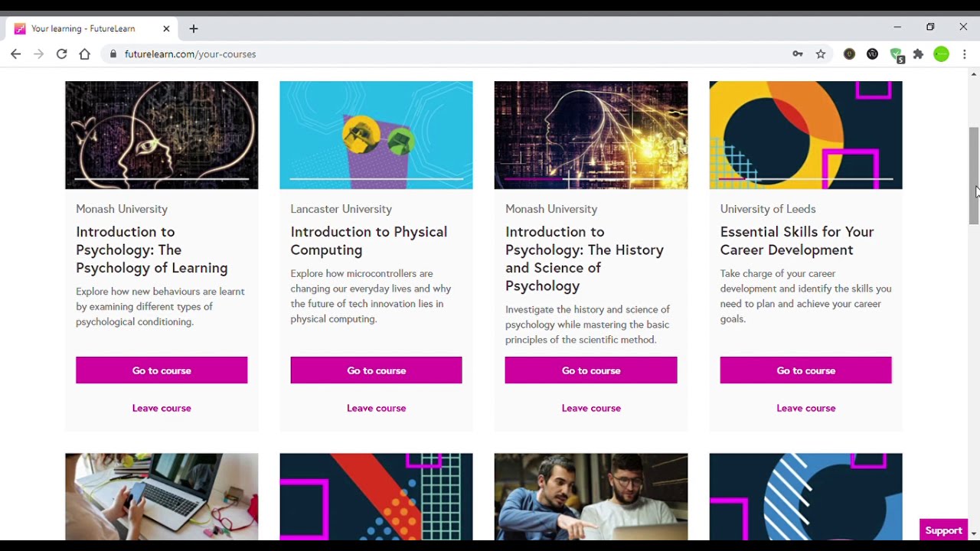The image size is (980, 551).
Task: Open the extensions puzzle icon
Action: (918, 54)
